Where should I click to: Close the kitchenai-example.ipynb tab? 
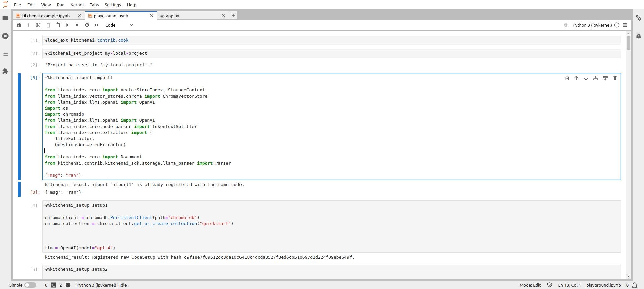coord(79,16)
